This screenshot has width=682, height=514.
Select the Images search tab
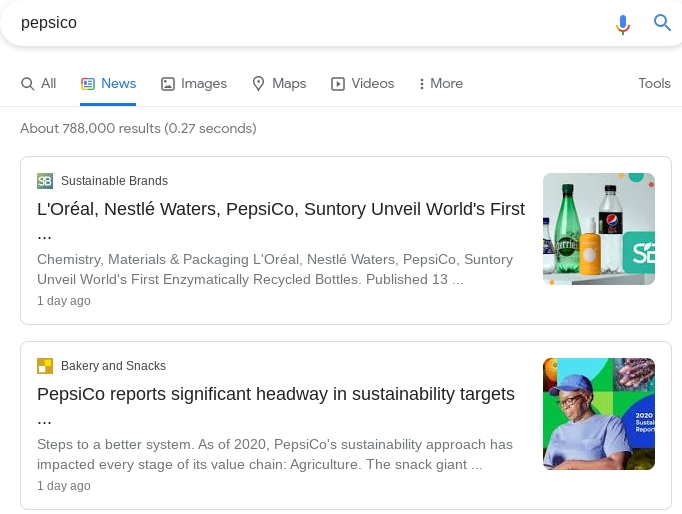tap(194, 84)
